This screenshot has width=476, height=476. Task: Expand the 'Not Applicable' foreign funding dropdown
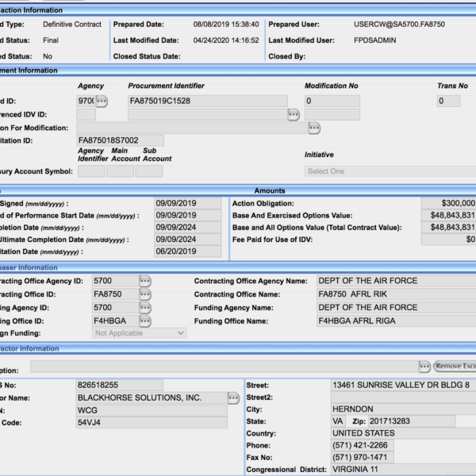pyautogui.click(x=140, y=334)
